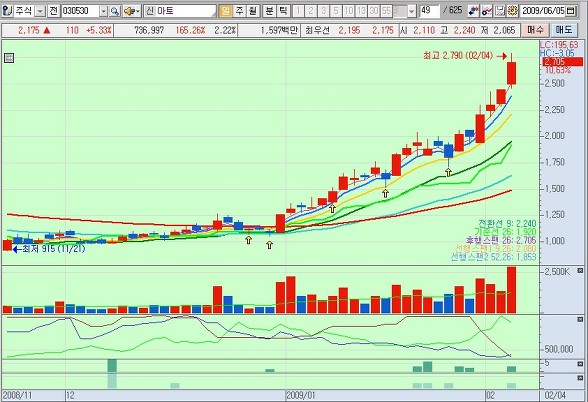Click the tallest red volume bar
The height and width of the screenshot is (402, 588).
click(512, 290)
